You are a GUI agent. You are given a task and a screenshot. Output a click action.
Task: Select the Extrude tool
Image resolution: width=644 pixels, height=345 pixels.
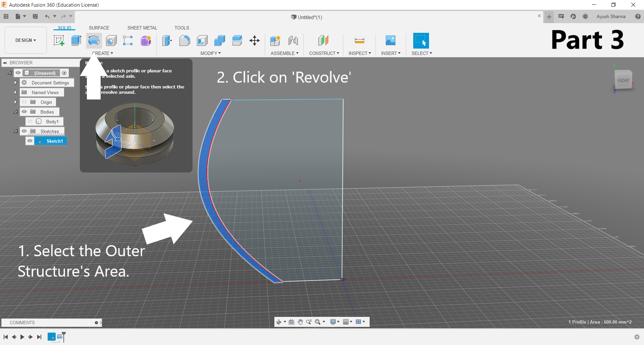coord(76,41)
